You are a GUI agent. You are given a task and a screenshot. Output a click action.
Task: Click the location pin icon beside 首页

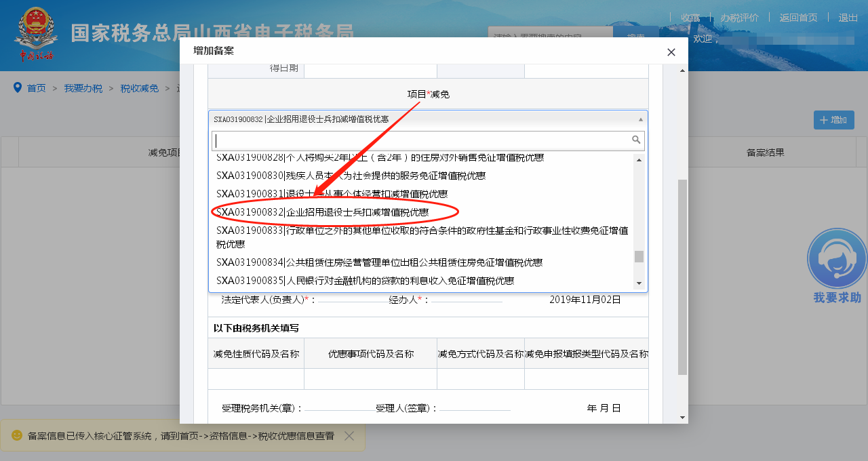pyautogui.click(x=18, y=87)
